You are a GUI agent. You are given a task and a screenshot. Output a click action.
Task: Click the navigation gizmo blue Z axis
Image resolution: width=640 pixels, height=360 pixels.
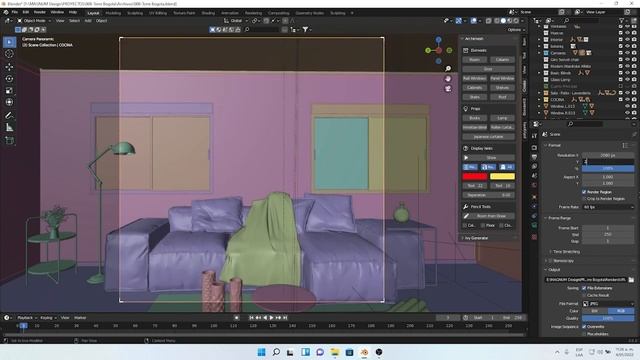click(438, 40)
